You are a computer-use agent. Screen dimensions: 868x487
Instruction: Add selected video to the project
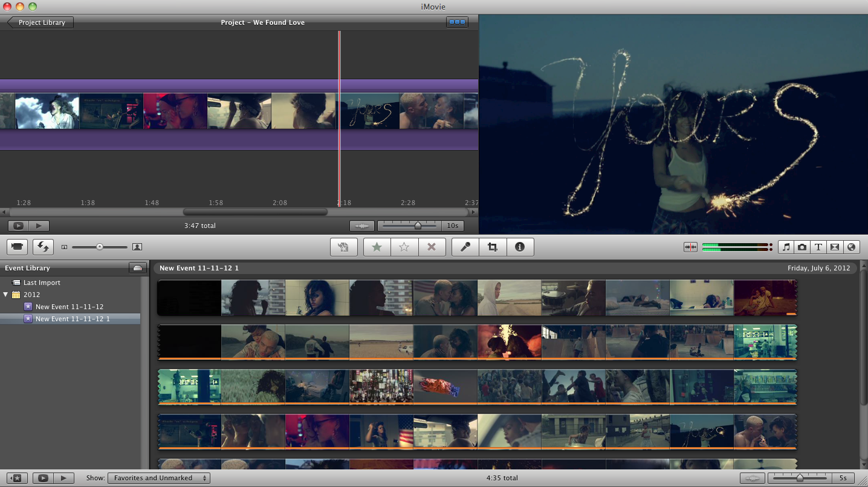click(344, 247)
